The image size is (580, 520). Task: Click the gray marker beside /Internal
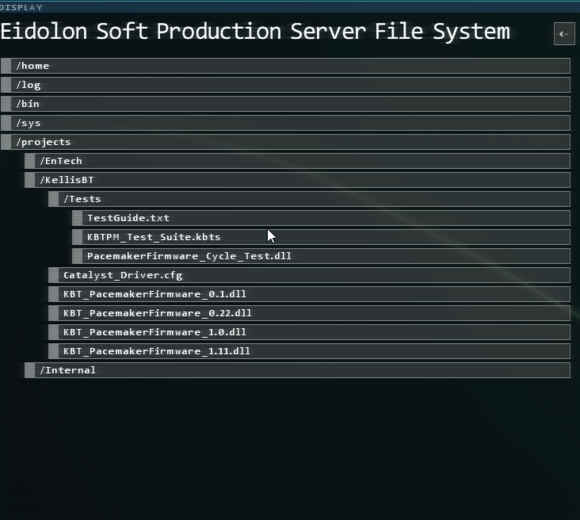tap(30, 370)
